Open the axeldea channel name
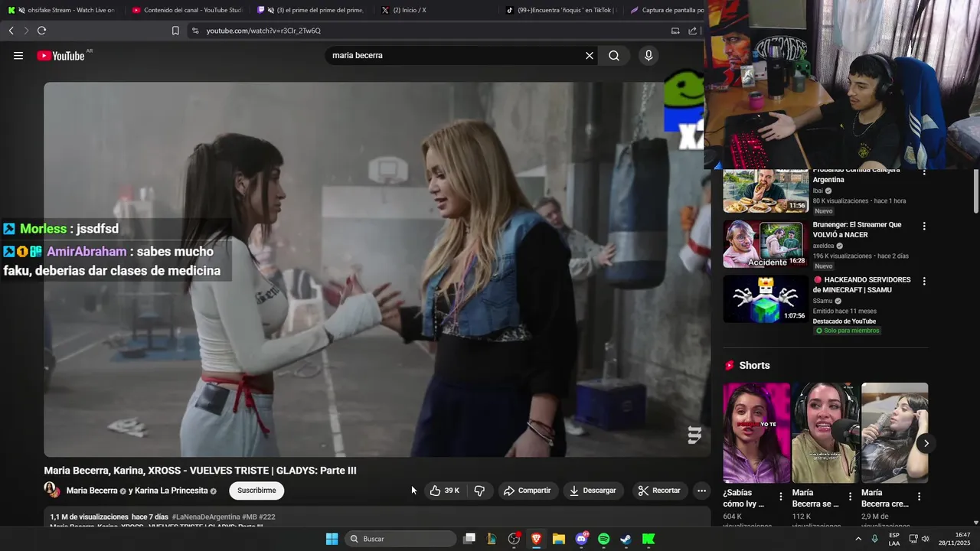Image resolution: width=980 pixels, height=551 pixels. (x=824, y=246)
